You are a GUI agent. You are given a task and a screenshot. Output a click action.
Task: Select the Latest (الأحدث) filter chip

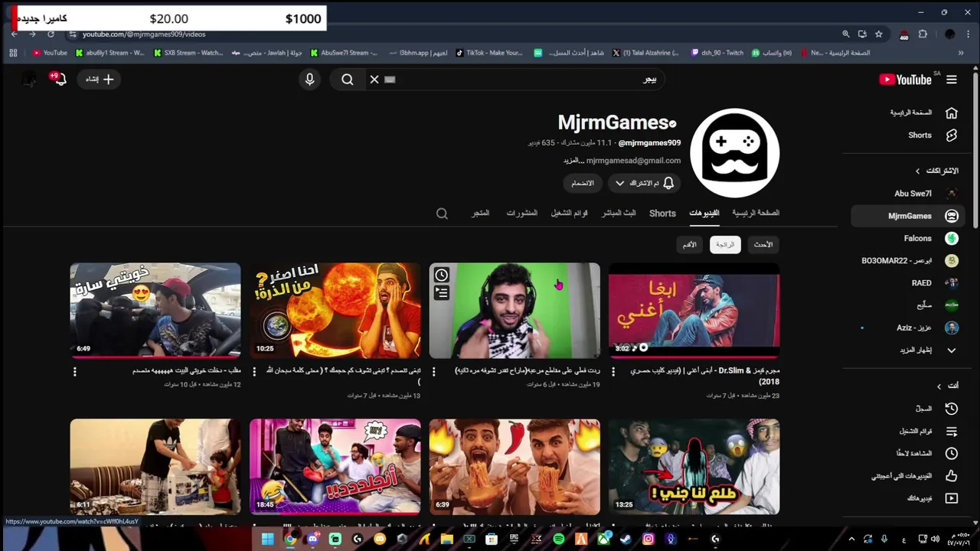763,244
